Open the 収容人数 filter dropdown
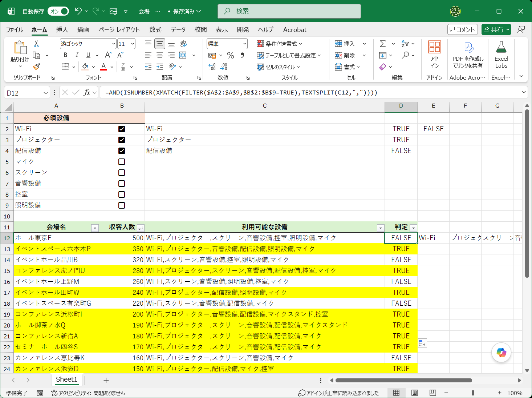 pos(141,228)
